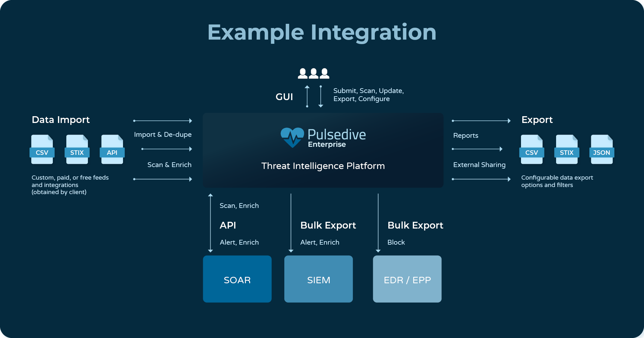Click Configurable data export options text
Screen dimensions: 644x338
[557, 181]
